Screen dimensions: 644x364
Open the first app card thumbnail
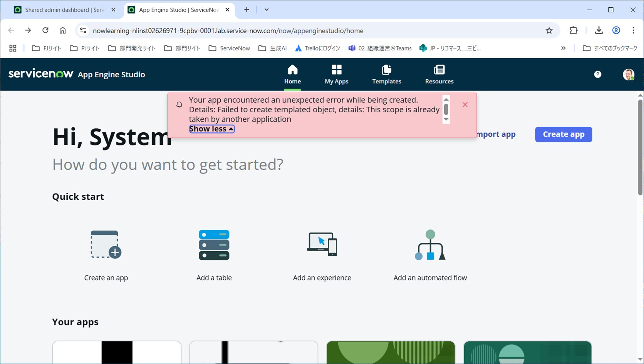click(117, 352)
